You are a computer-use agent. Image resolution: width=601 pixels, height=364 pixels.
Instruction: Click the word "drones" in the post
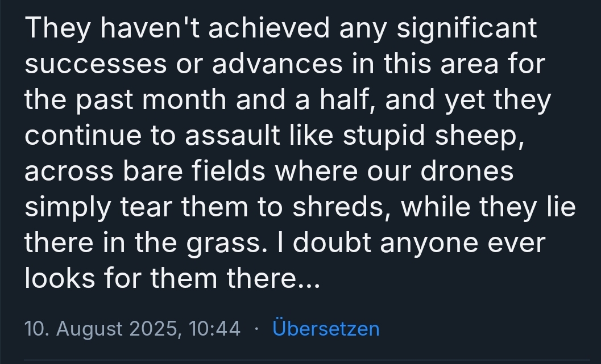467,171
